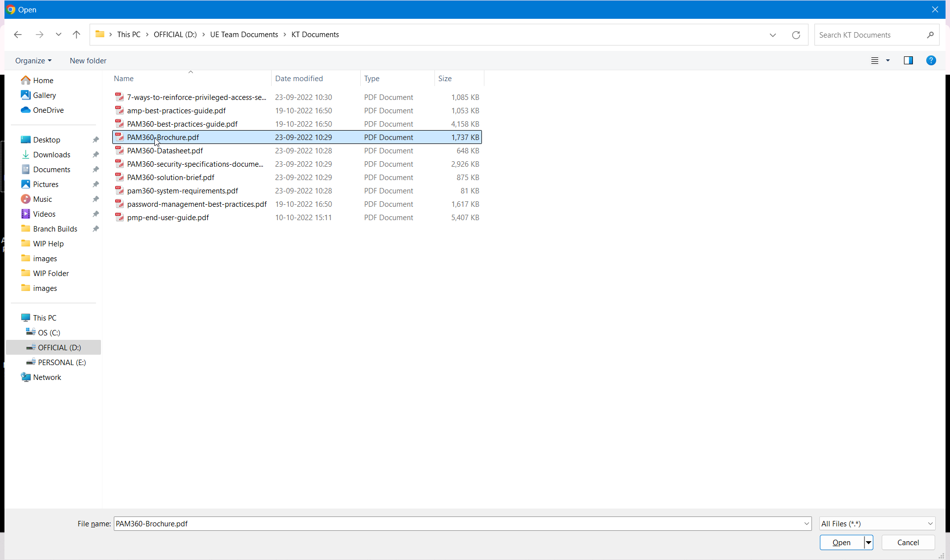Image resolution: width=950 pixels, height=560 pixels.
Task: Cancel the file open dialog
Action: pos(908,542)
